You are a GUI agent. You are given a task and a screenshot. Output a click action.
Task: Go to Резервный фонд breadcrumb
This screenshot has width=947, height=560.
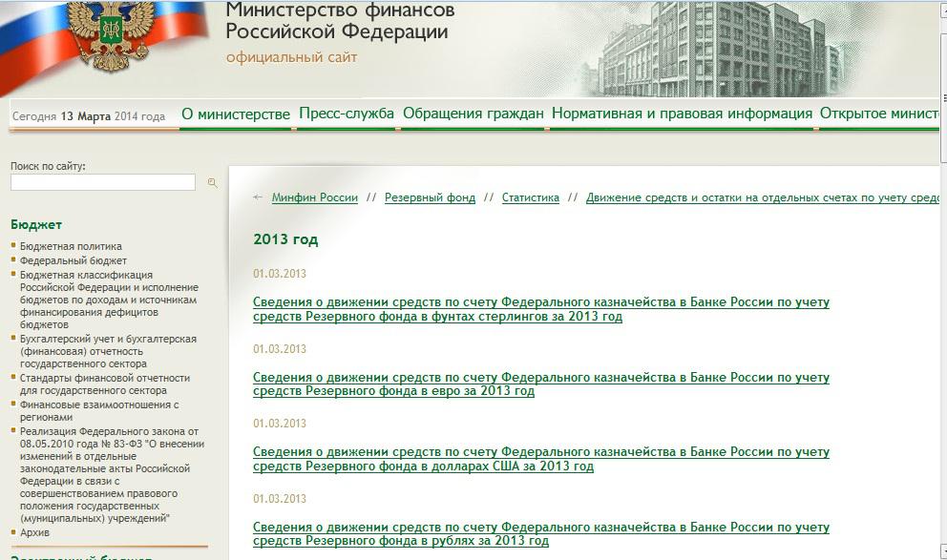click(x=430, y=197)
